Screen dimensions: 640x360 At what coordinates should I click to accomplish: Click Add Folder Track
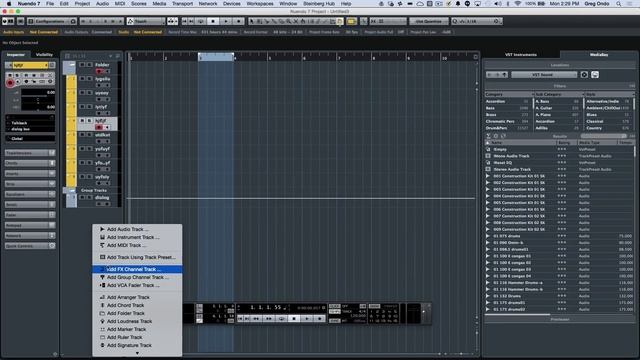(137, 313)
